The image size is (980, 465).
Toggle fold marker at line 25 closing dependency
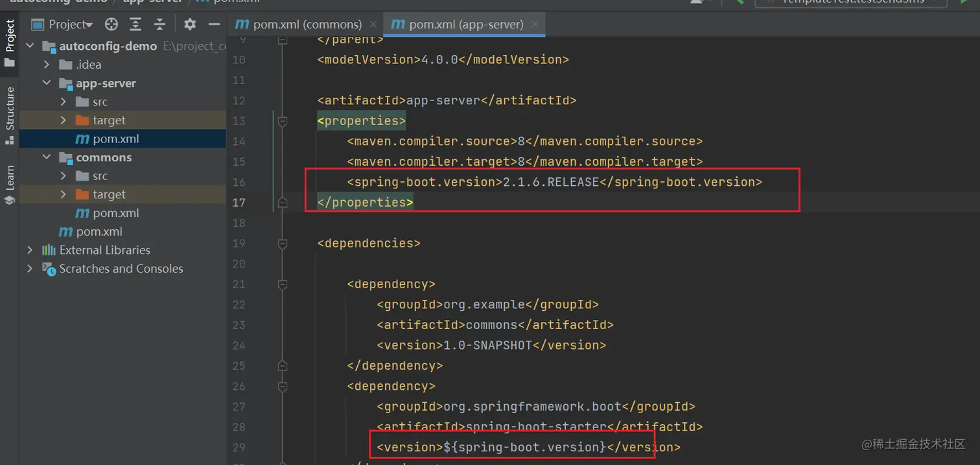coord(282,366)
